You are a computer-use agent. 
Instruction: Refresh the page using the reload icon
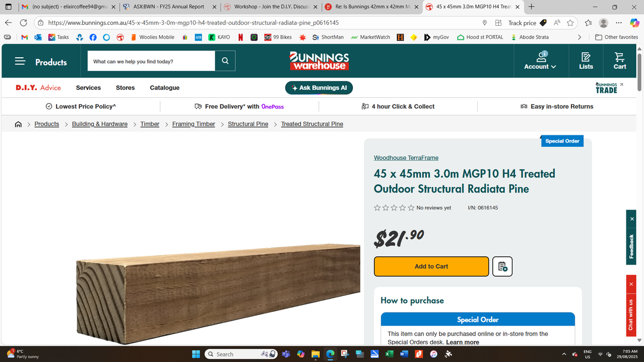click(x=24, y=23)
